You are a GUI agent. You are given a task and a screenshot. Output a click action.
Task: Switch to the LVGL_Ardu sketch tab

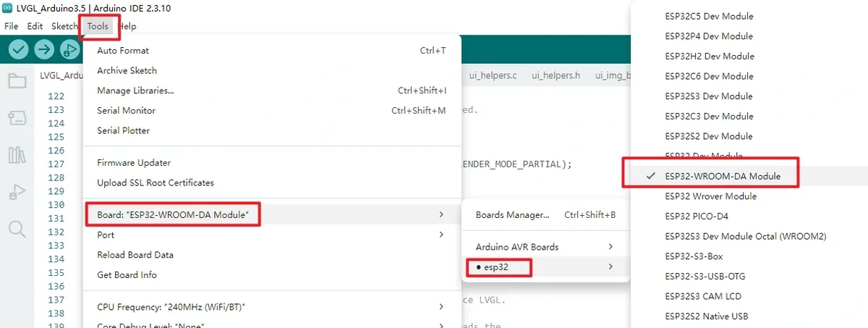60,75
